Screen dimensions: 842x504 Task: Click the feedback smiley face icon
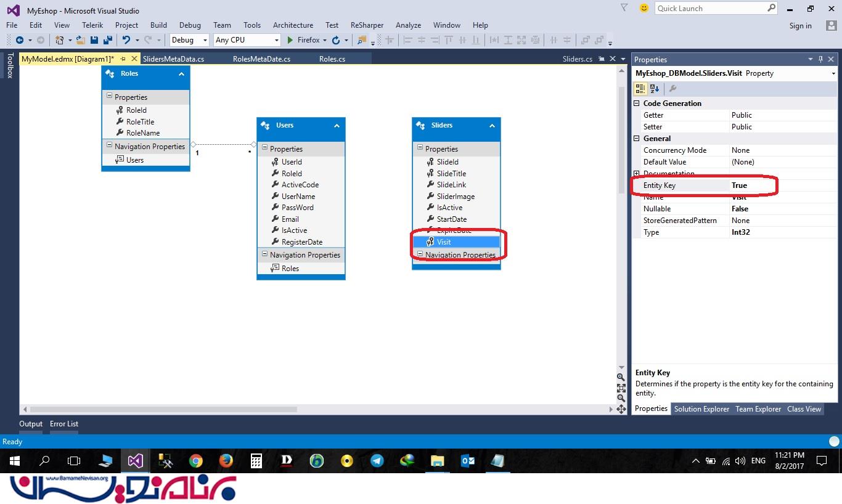pos(644,8)
